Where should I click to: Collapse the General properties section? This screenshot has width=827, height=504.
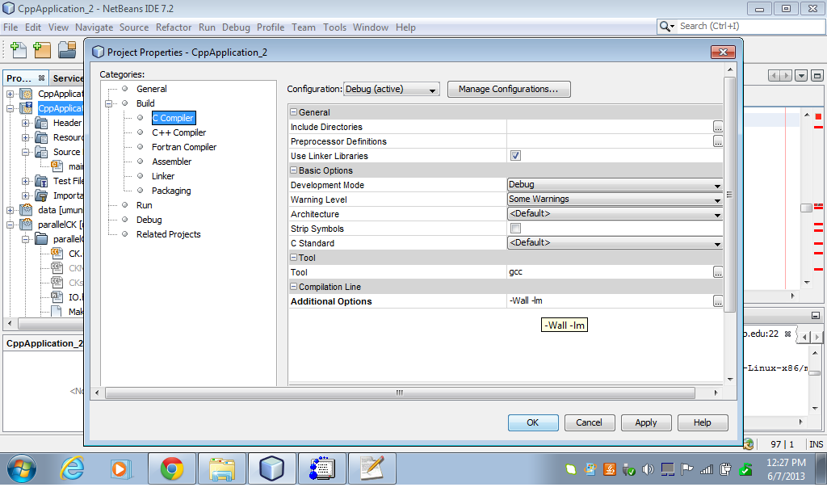[x=294, y=112]
